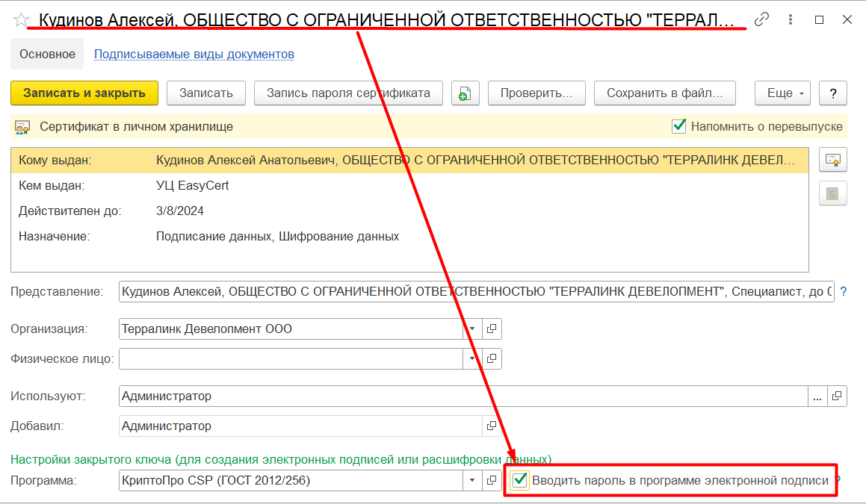Click the Добавил field with Администратор
Viewport: 866px width, 504px height.
click(300, 426)
